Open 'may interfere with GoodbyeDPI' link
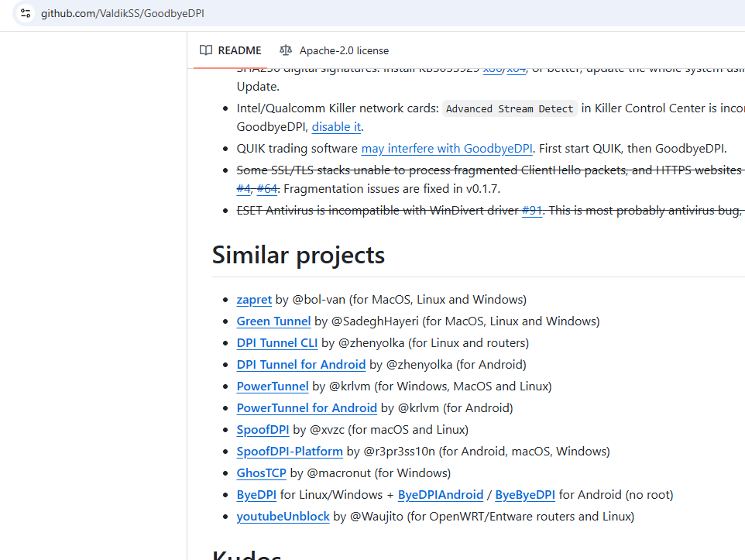This screenshot has width=745, height=560. pos(447,149)
